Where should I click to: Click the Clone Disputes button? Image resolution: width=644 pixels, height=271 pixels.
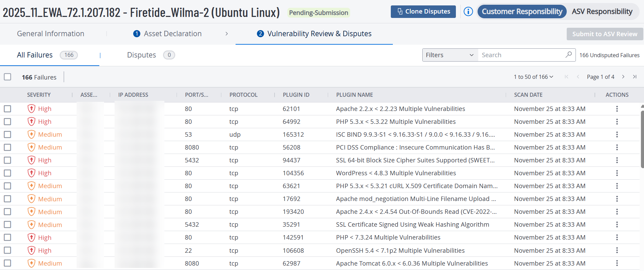(423, 12)
